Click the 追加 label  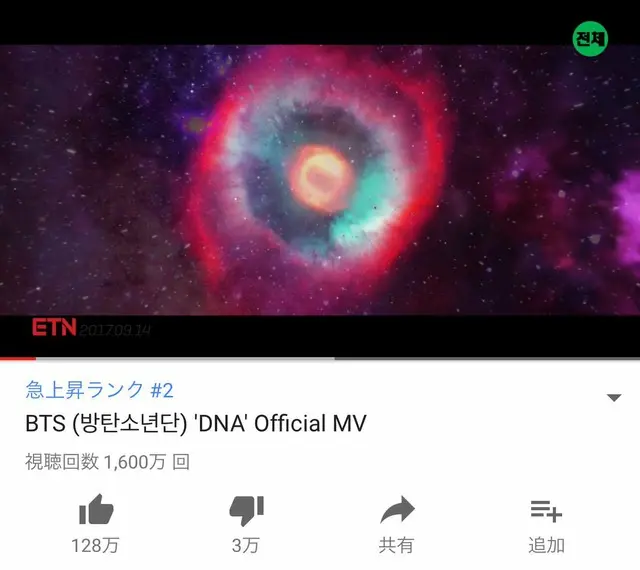click(546, 546)
